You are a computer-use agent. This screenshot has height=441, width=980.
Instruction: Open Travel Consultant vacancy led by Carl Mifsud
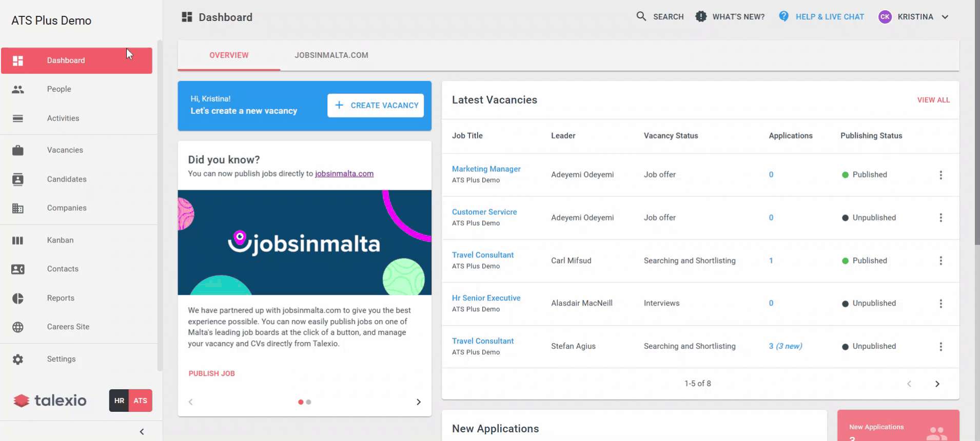point(483,255)
